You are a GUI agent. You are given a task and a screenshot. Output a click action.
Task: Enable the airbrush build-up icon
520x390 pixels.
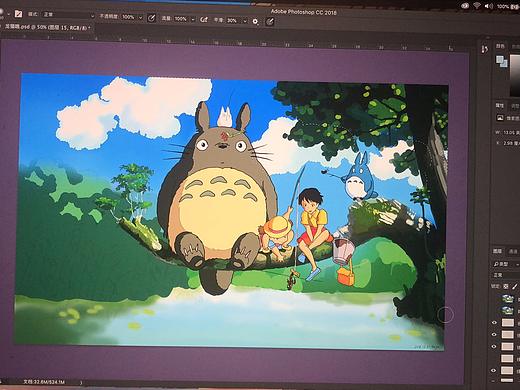pos(204,20)
